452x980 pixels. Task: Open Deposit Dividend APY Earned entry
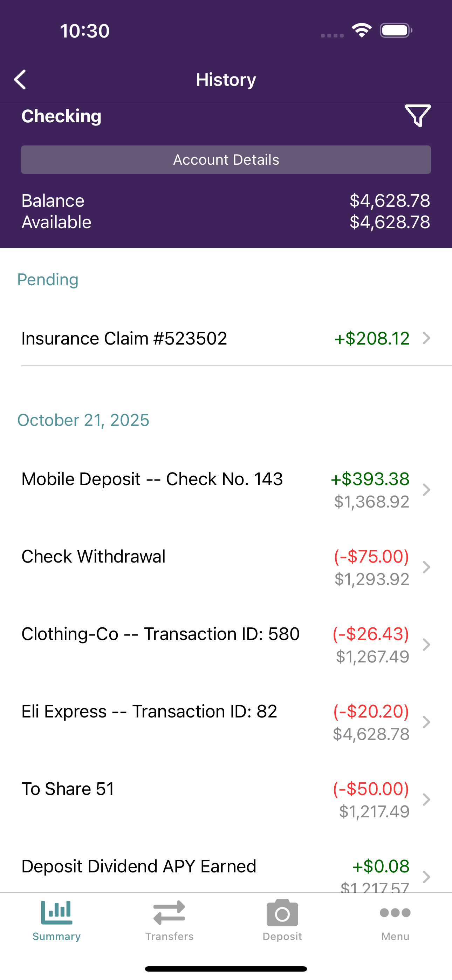(x=226, y=871)
